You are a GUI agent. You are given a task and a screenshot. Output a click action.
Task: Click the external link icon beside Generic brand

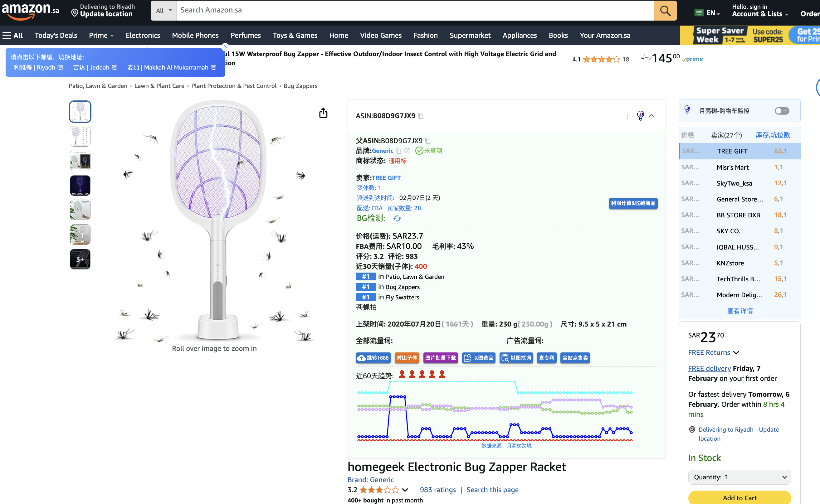tap(407, 151)
